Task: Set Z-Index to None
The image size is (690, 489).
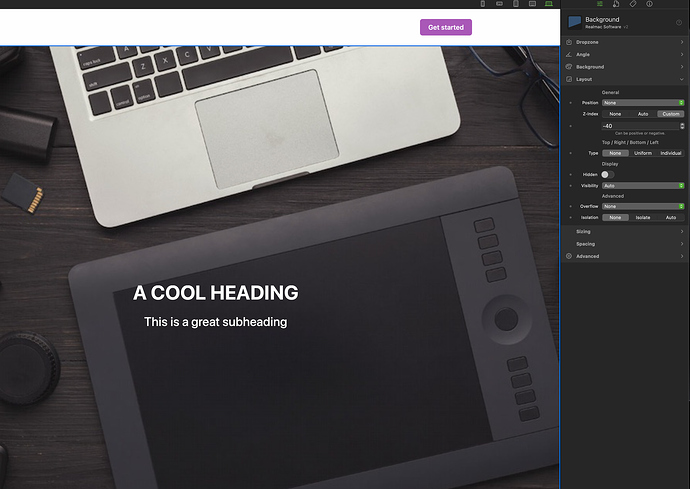Action: (615, 114)
